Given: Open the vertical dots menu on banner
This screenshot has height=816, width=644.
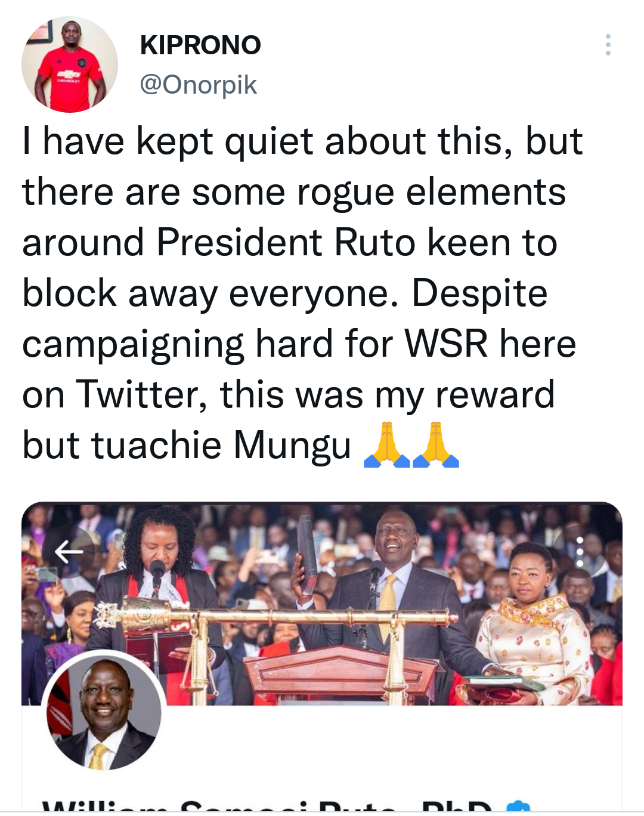Looking at the screenshot, I should pyautogui.click(x=580, y=552).
